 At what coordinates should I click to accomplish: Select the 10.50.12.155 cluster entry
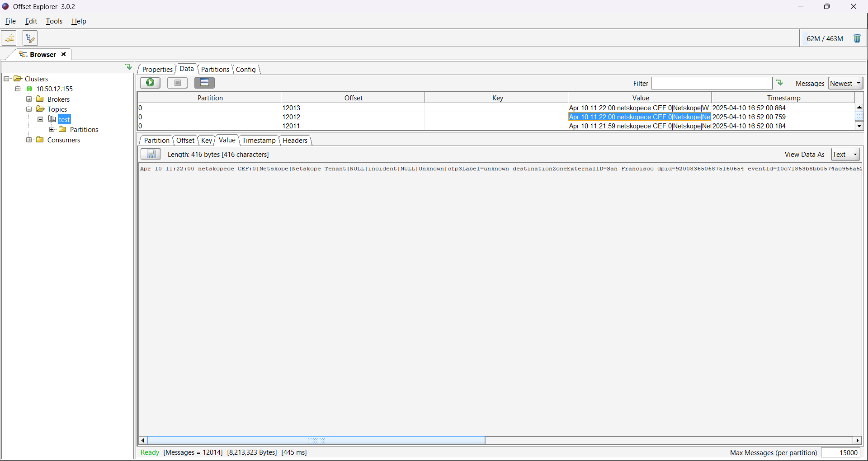click(54, 89)
